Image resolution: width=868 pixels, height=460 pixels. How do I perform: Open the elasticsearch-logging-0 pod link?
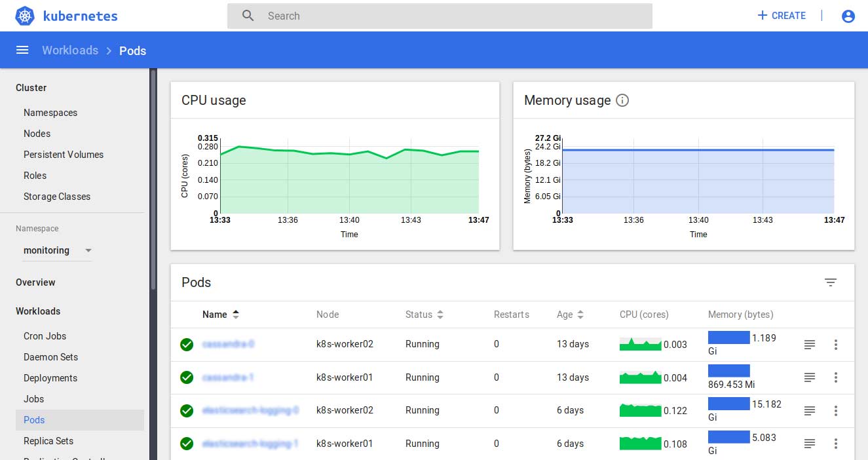point(250,411)
